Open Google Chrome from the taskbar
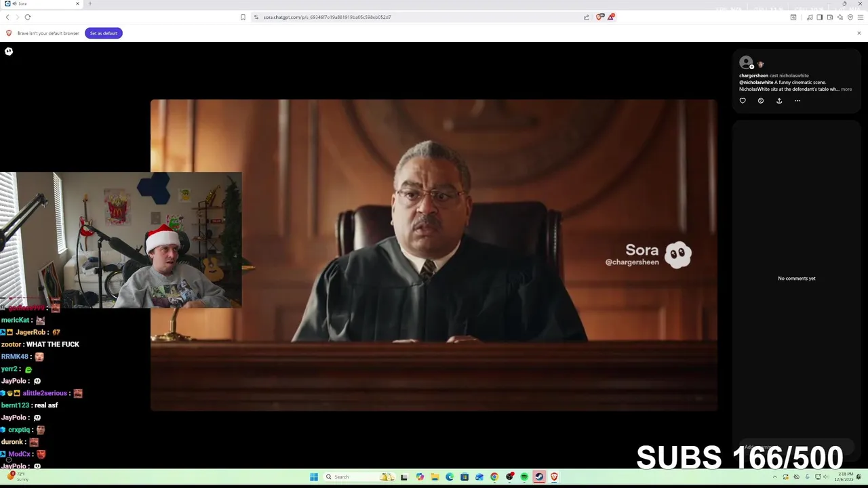Screen dimensions: 868x488 (x=494, y=476)
